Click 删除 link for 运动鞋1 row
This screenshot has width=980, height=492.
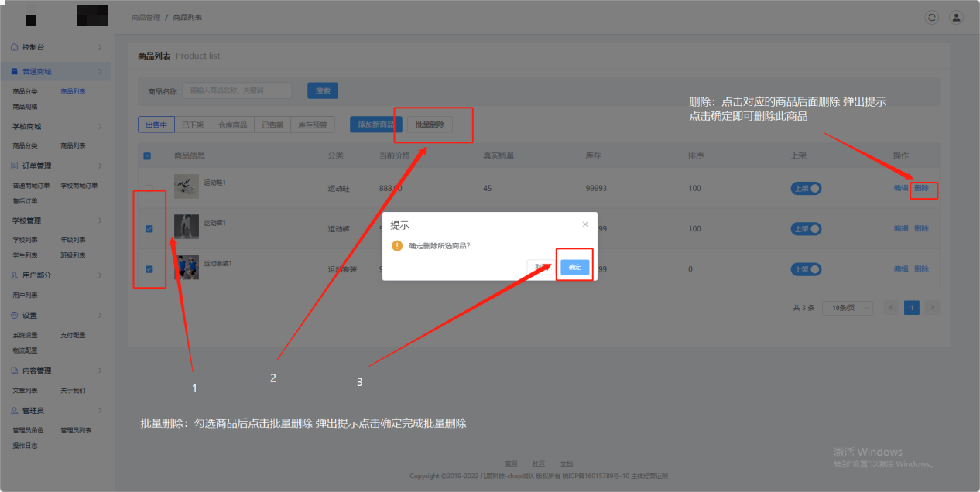point(921,188)
